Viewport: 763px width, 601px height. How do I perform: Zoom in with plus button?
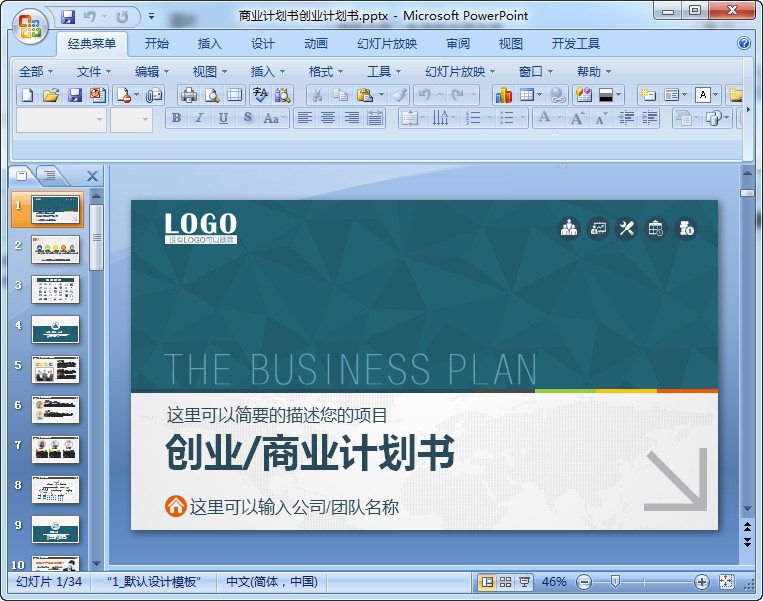701,582
